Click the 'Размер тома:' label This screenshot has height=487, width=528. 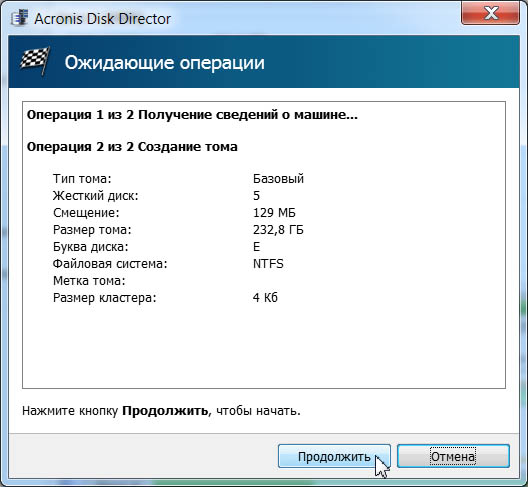tap(92, 230)
